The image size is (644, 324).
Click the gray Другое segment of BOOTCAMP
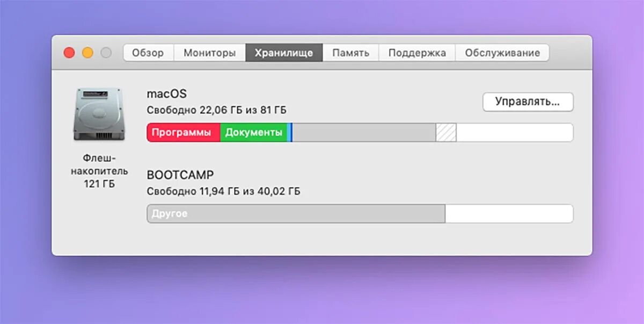tap(296, 213)
